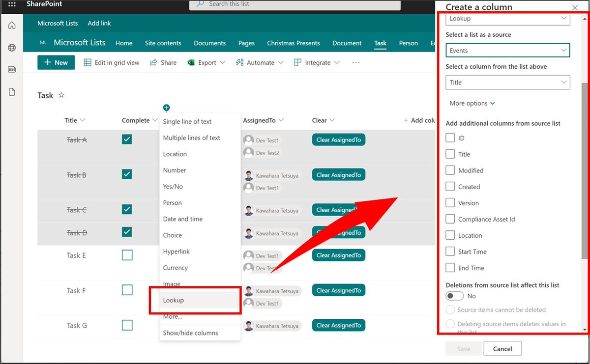Screen dimensions: 590x364
Task: Click the Home icon in left rail
Action: point(12,26)
